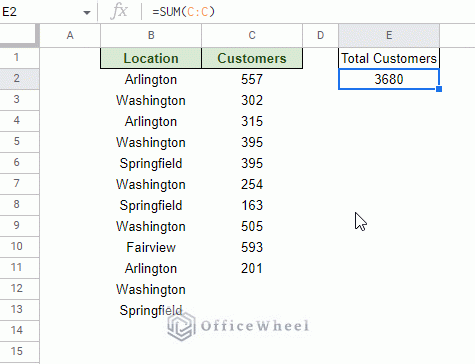Click Washington in row 12
The image size is (475, 364).
[x=151, y=289]
